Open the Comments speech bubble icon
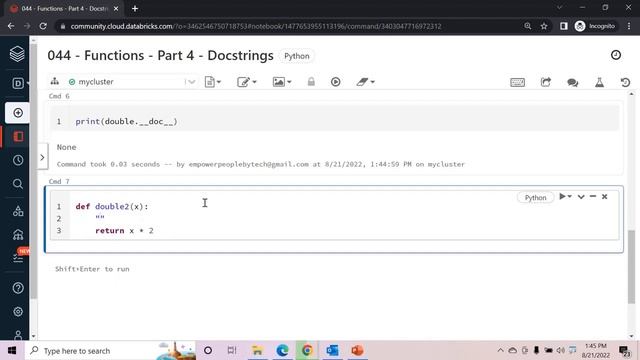640x360 pixels. point(573,82)
